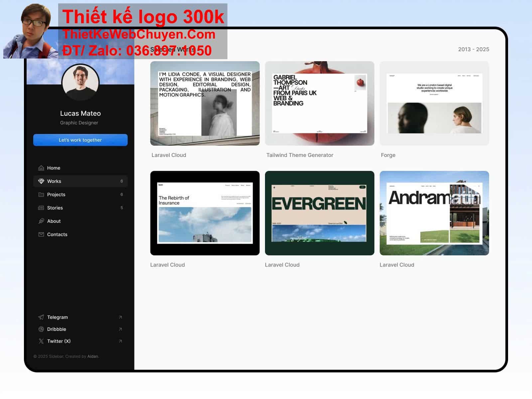Open the Gabriel Thompson pomegranate thumbnail
This screenshot has height=399, width=532.
(320, 103)
